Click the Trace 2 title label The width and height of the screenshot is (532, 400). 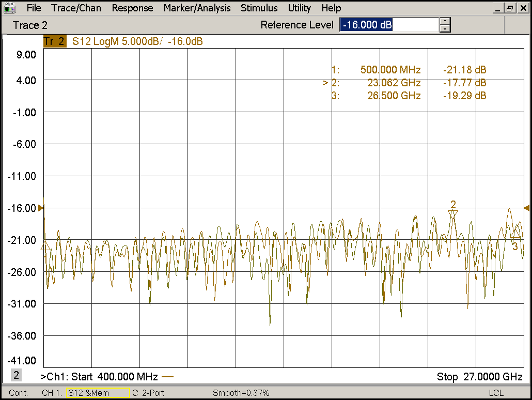click(x=30, y=25)
